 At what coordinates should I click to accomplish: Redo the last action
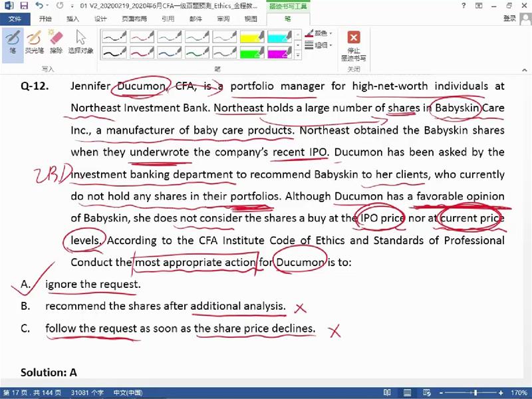60,6
